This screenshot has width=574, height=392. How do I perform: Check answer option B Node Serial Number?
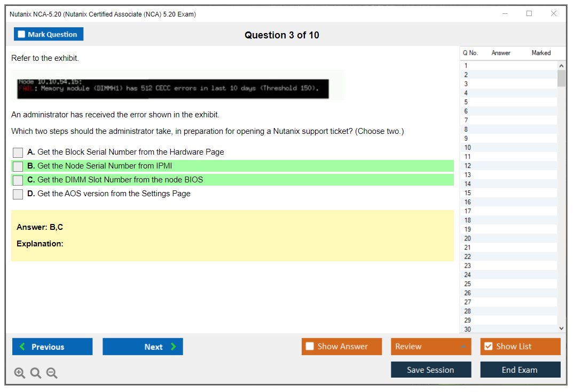point(18,166)
